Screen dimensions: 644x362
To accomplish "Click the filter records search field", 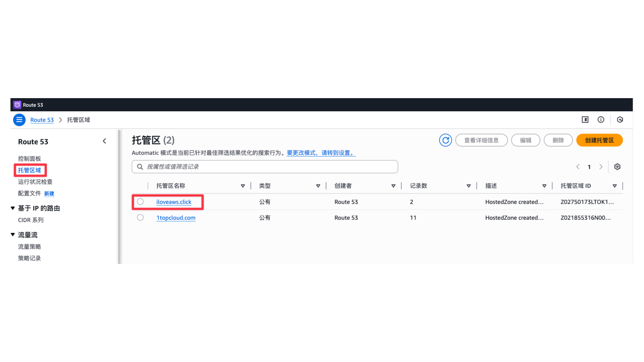I will coord(265,167).
